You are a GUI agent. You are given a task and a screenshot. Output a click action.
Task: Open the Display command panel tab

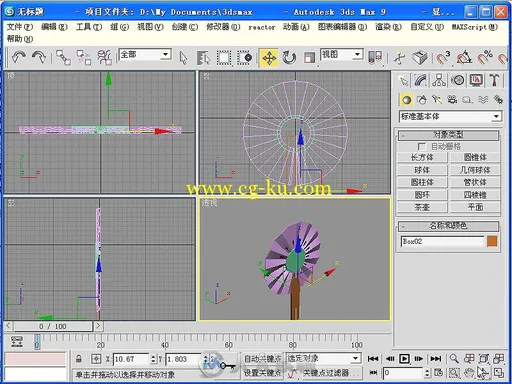click(x=476, y=80)
